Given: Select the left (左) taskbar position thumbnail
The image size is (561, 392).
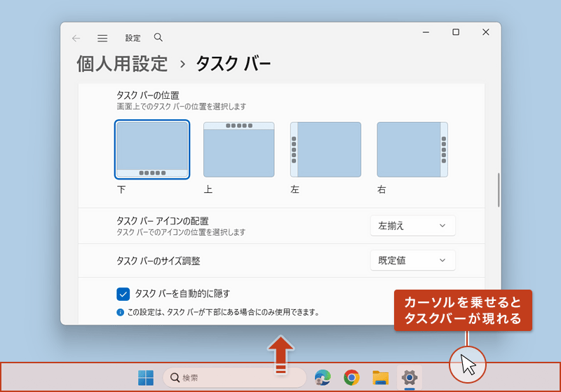Looking at the screenshot, I should tap(325, 149).
